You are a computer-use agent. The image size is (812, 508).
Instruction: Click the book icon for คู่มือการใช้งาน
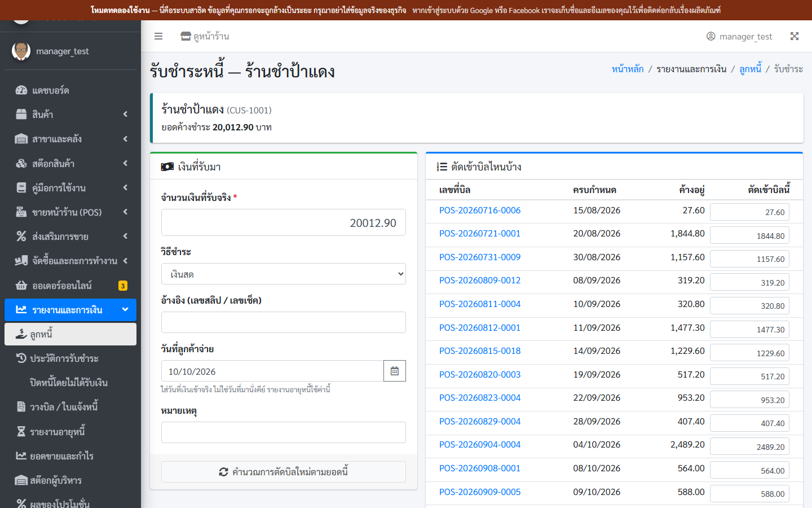tap(21, 188)
